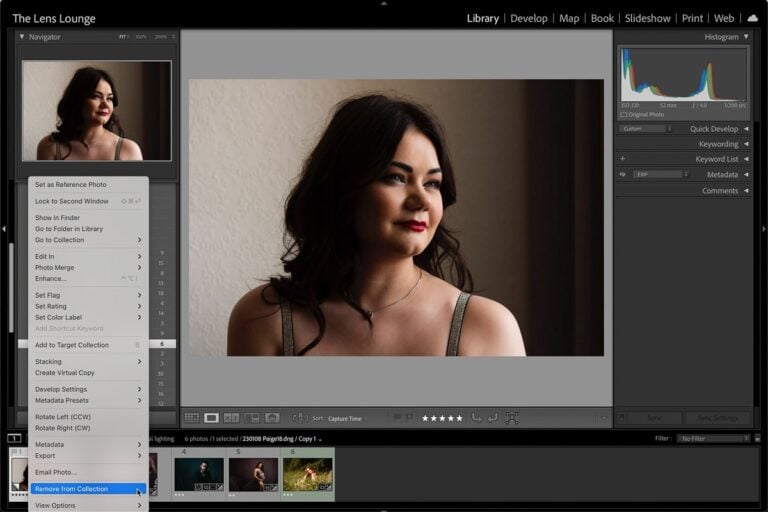Expand the Comments panel
Viewport: 768px width, 512px height.
point(746,191)
